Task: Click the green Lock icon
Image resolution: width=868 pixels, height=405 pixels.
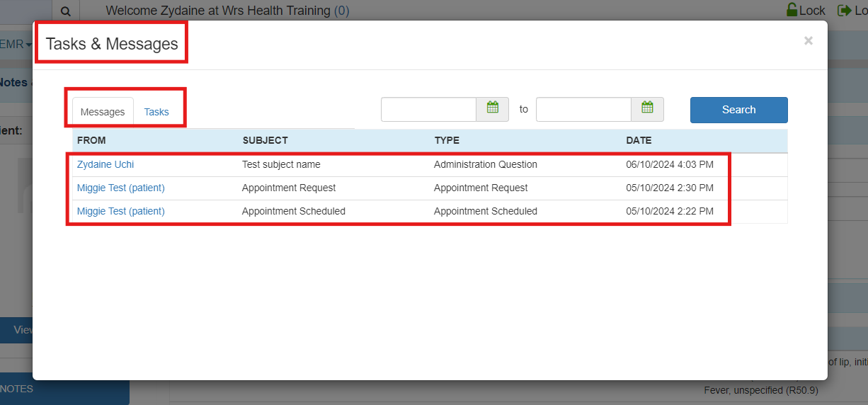Action: 792,11
